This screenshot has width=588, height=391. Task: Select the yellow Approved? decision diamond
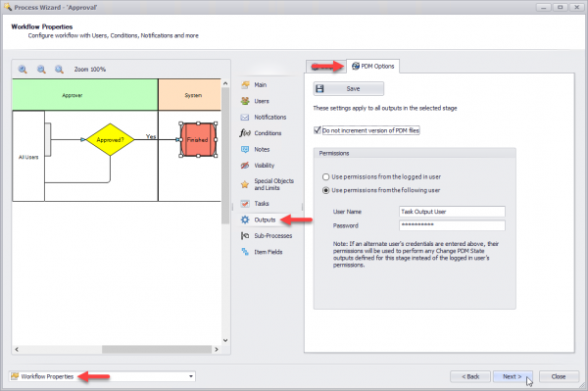(110, 140)
